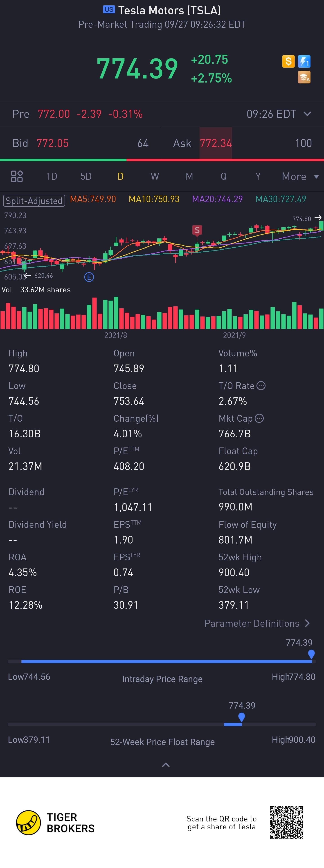Open T/O Rate info icon
Screen dimensions: 324x868
(261, 385)
